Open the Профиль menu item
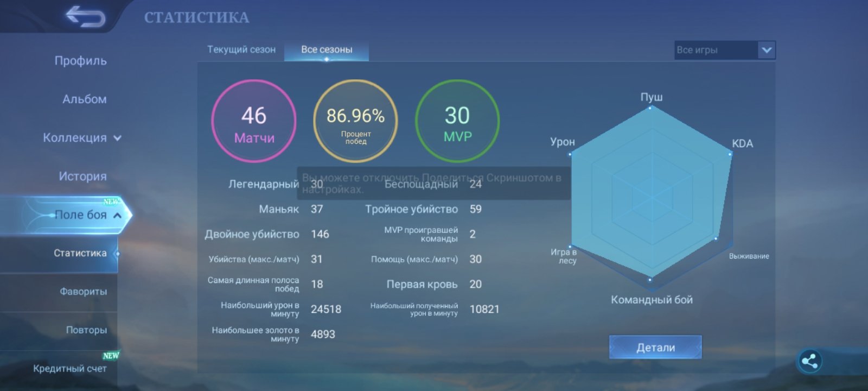The width and height of the screenshot is (868, 391). [80, 61]
